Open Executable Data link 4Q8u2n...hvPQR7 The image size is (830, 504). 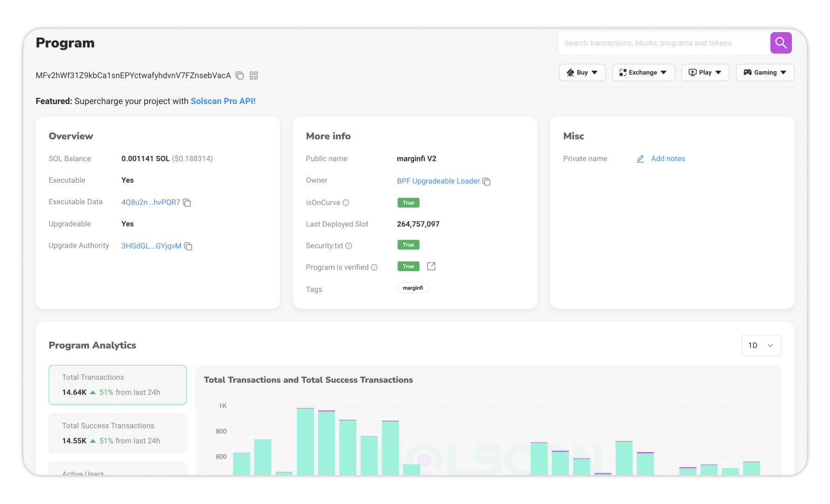point(150,202)
